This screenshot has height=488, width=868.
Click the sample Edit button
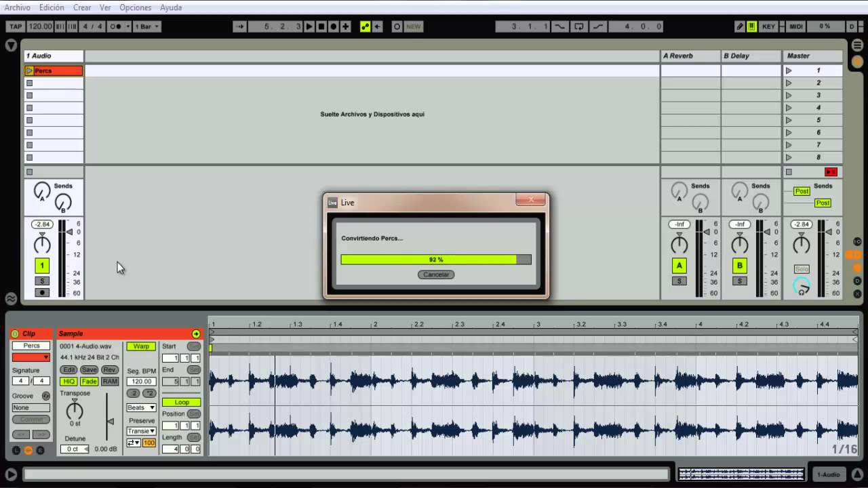(68, 370)
